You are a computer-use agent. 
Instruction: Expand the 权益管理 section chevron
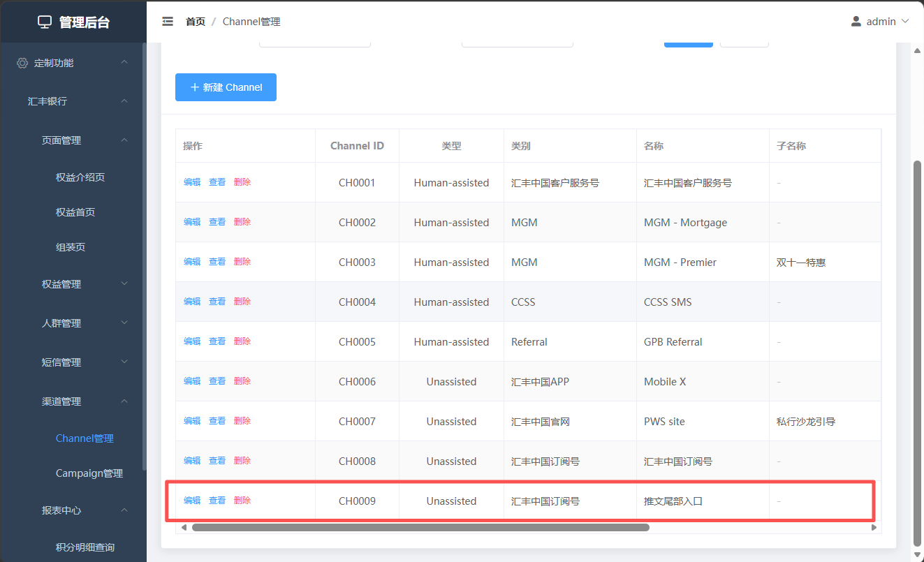(x=124, y=284)
